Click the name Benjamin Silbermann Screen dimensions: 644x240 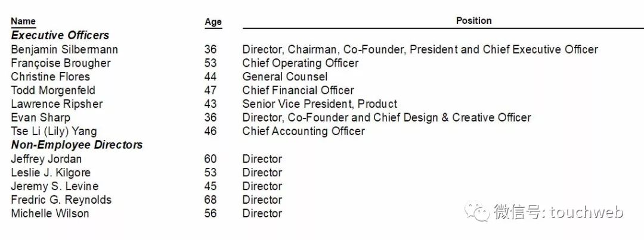[64, 49]
